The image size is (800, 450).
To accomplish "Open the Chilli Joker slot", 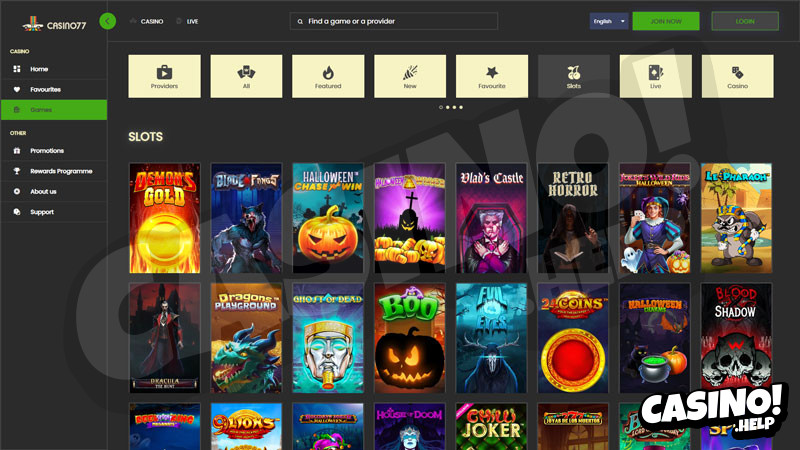I will pyautogui.click(x=491, y=427).
